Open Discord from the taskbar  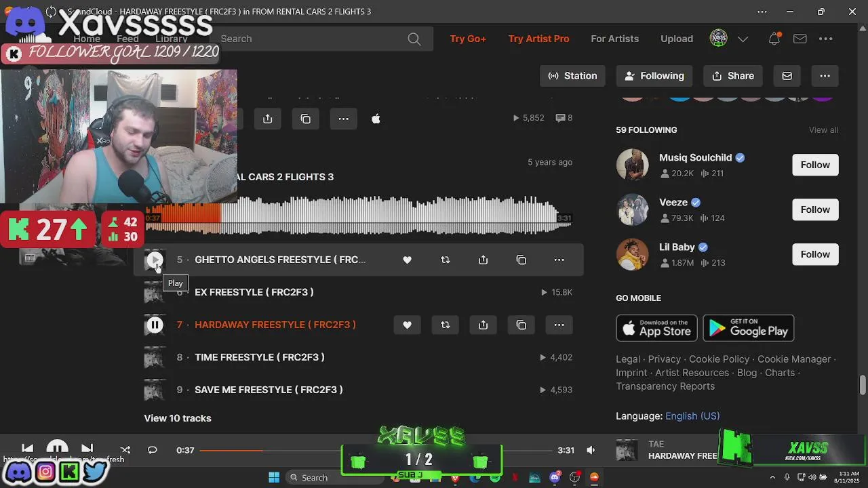555,477
